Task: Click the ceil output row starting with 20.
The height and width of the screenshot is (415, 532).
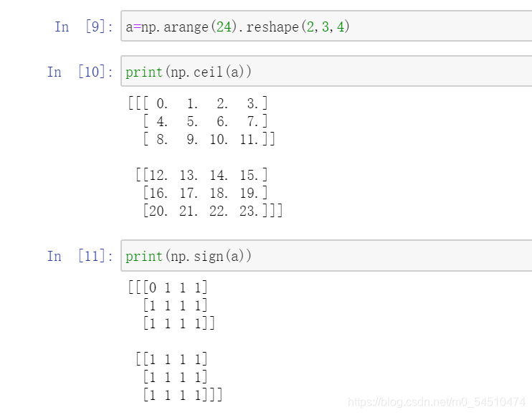Action: coord(213,211)
